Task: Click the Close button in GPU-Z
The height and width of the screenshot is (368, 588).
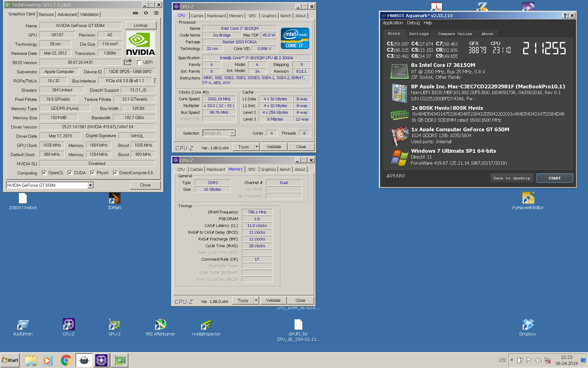Action: coord(145,185)
